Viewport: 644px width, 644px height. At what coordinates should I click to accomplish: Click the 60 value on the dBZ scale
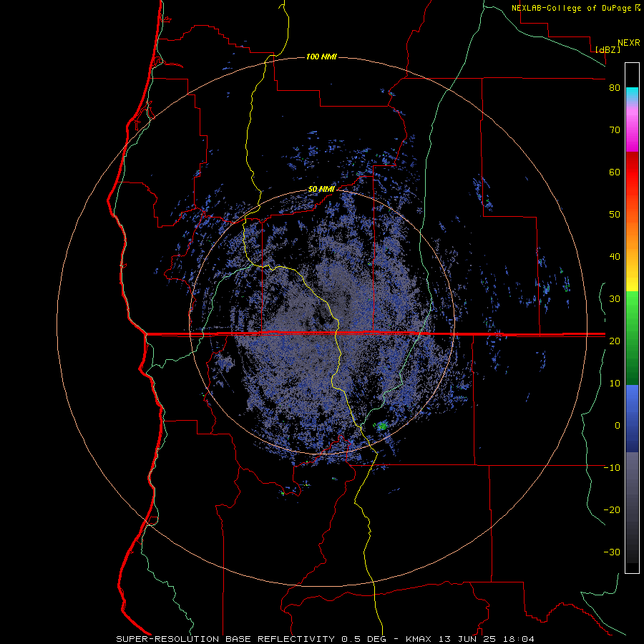tap(615, 172)
